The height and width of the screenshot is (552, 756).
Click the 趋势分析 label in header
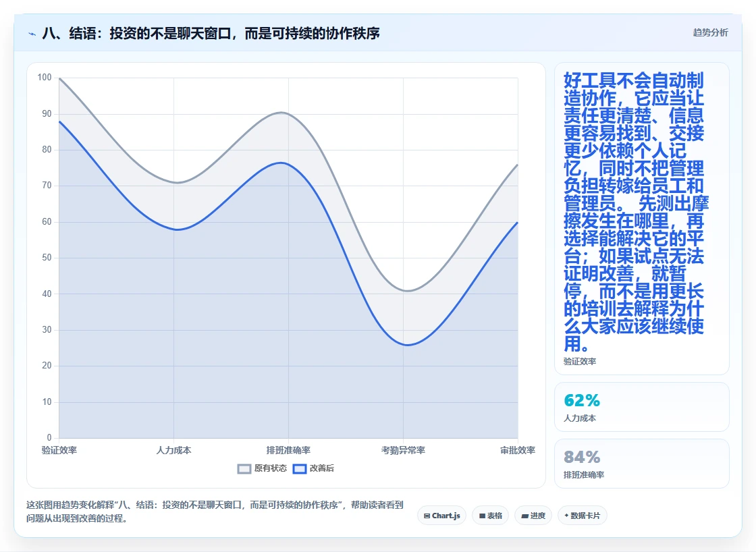[x=710, y=33]
